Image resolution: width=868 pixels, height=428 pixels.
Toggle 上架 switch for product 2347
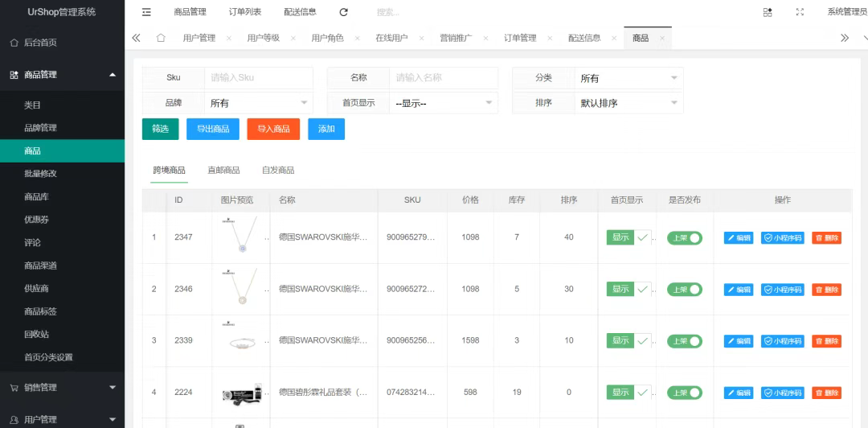click(x=685, y=237)
